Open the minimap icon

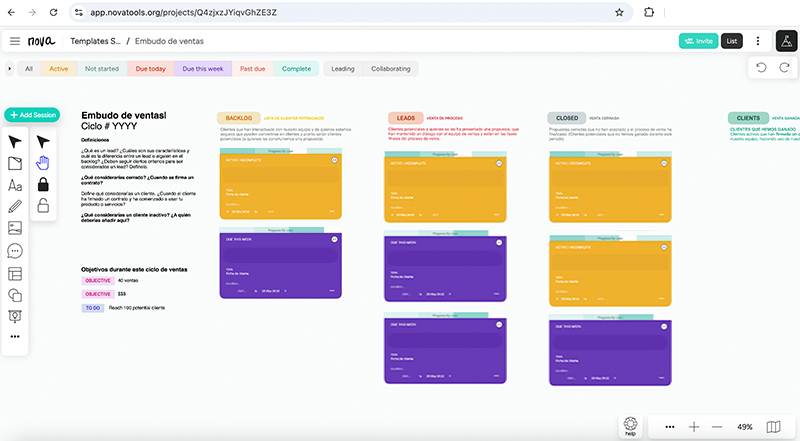773,427
